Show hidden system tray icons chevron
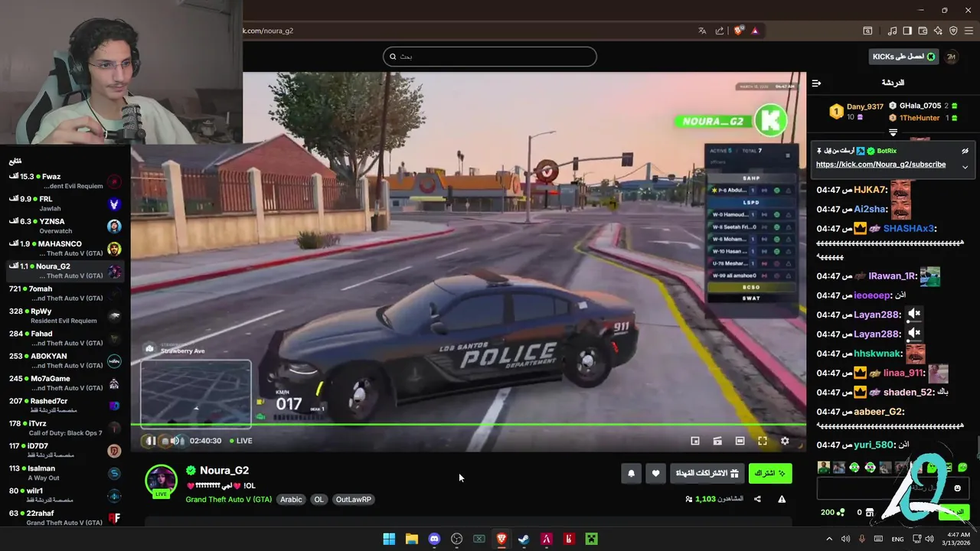The image size is (980, 551). click(x=830, y=539)
